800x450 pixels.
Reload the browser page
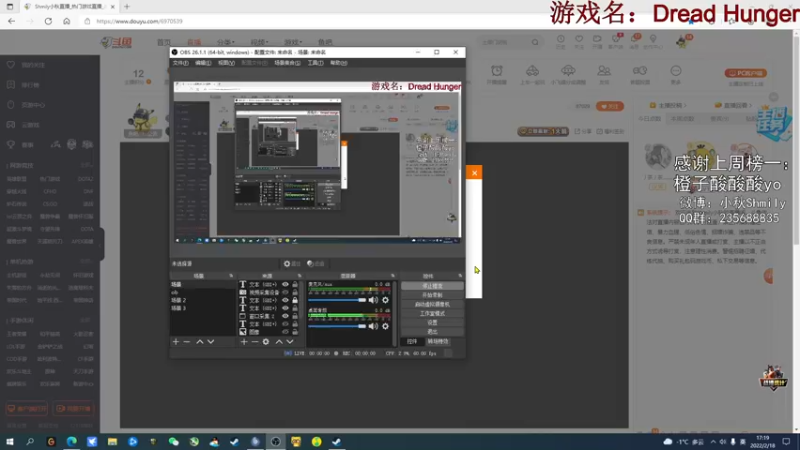coord(48,21)
